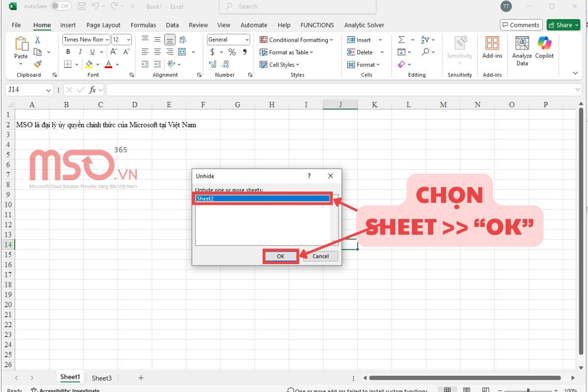Open Analyze Data
This screenshot has width=588, height=392.
522,51
